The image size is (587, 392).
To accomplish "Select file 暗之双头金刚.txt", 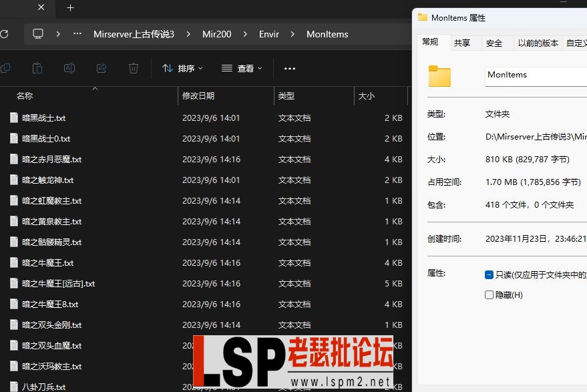I will point(51,325).
